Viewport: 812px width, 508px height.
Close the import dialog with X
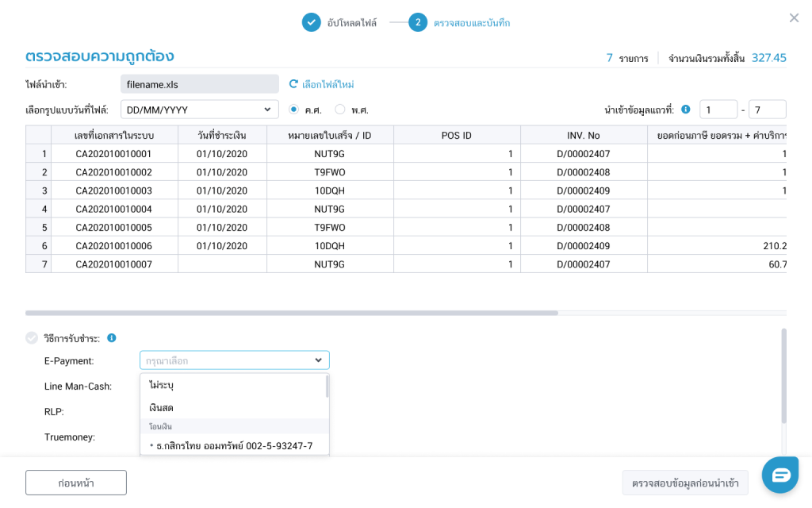pyautogui.click(x=794, y=17)
